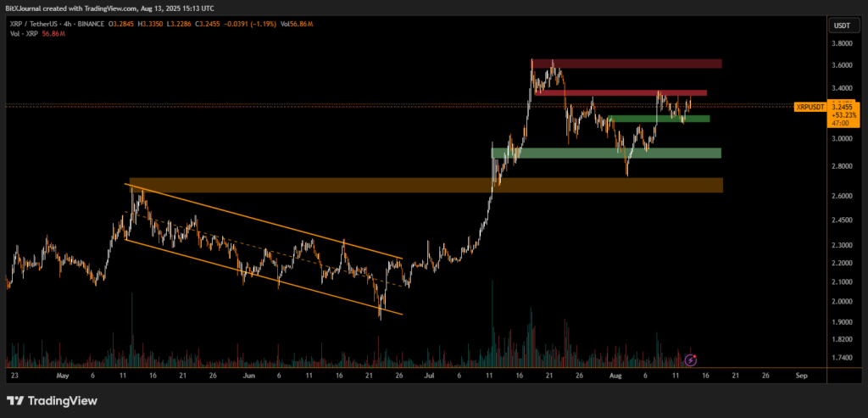Select the thin red zone near 3.40
Viewport: 868px width, 418px height.
(623, 92)
